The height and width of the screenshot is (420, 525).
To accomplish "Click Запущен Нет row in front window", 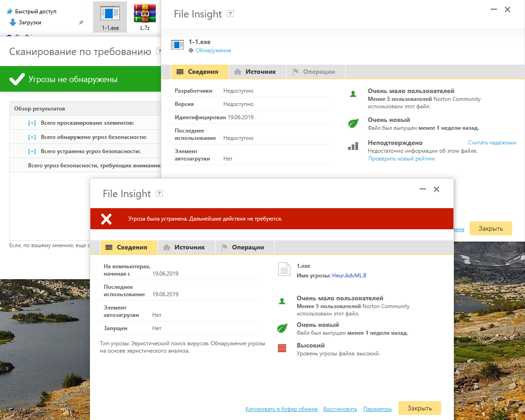I will pyautogui.click(x=177, y=328).
